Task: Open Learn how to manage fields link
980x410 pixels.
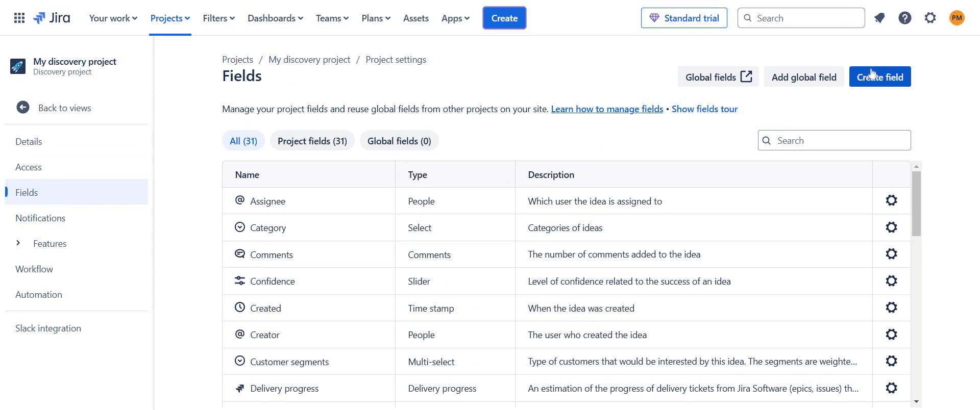Action: (607, 109)
